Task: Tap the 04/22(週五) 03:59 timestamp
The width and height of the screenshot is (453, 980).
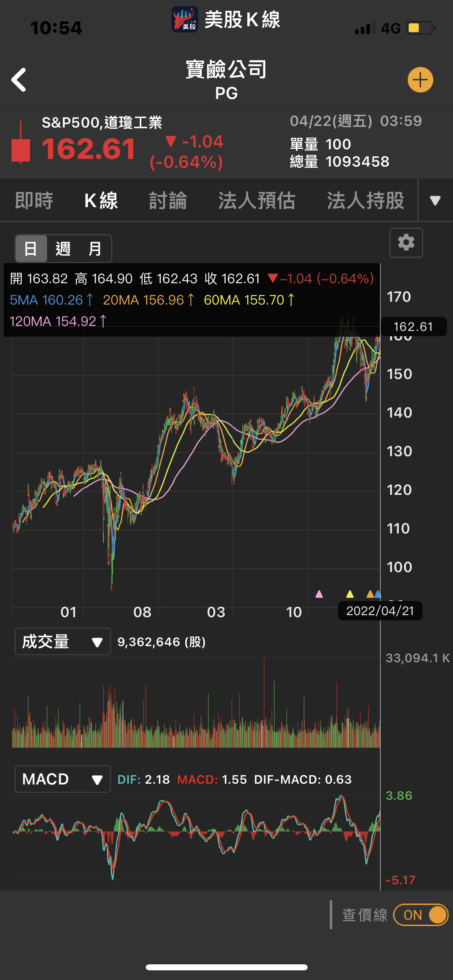Action: [x=356, y=121]
